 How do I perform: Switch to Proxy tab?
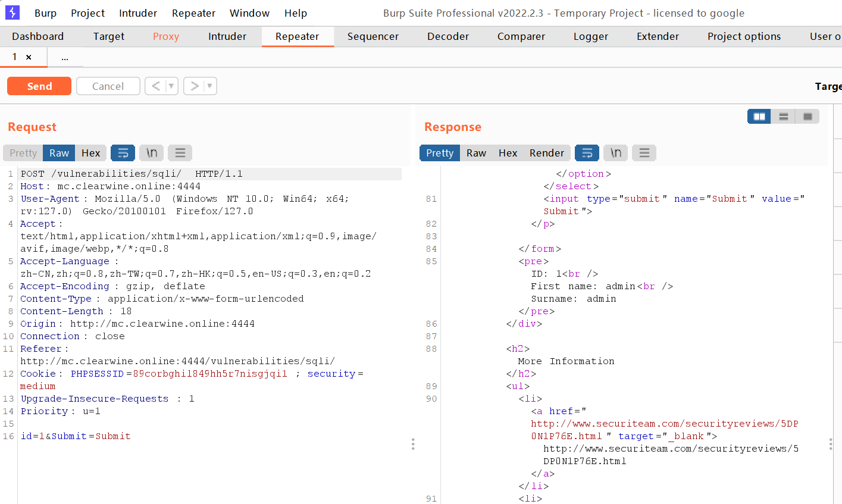pyautogui.click(x=165, y=36)
